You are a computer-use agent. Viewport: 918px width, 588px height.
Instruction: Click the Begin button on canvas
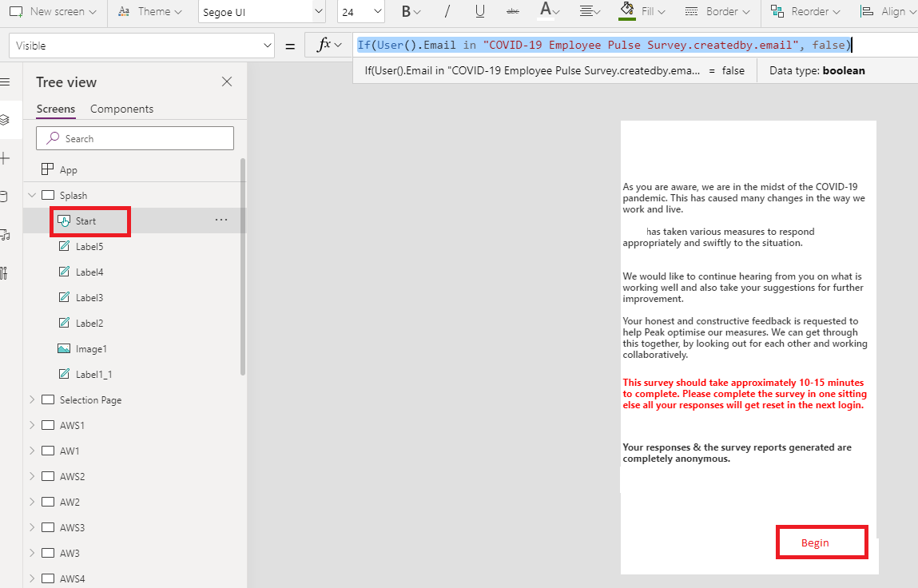815,542
